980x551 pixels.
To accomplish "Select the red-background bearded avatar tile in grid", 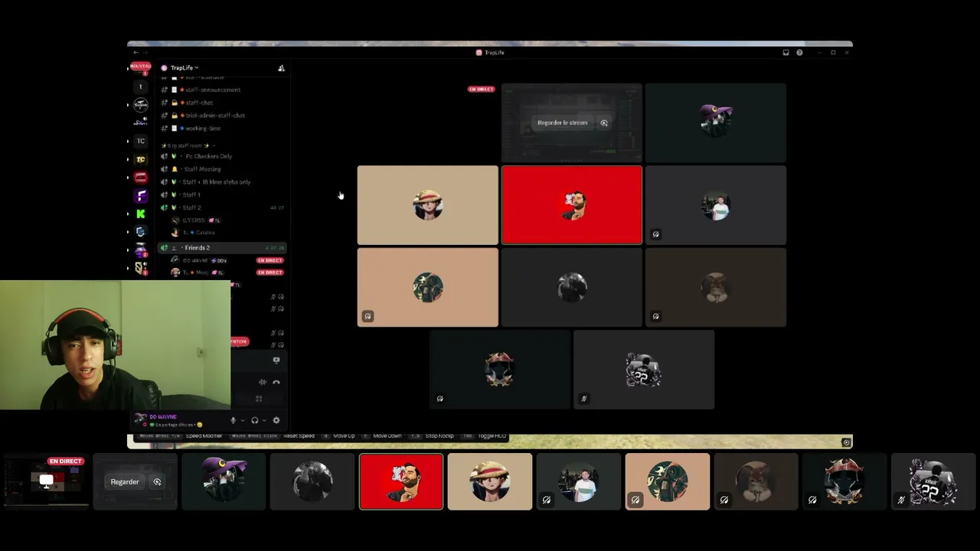I will (572, 205).
